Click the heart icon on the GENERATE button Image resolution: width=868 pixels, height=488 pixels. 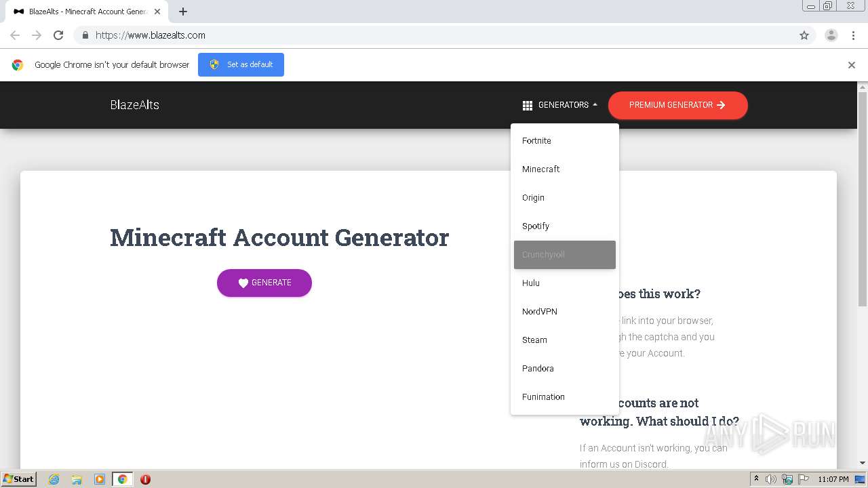coord(243,283)
